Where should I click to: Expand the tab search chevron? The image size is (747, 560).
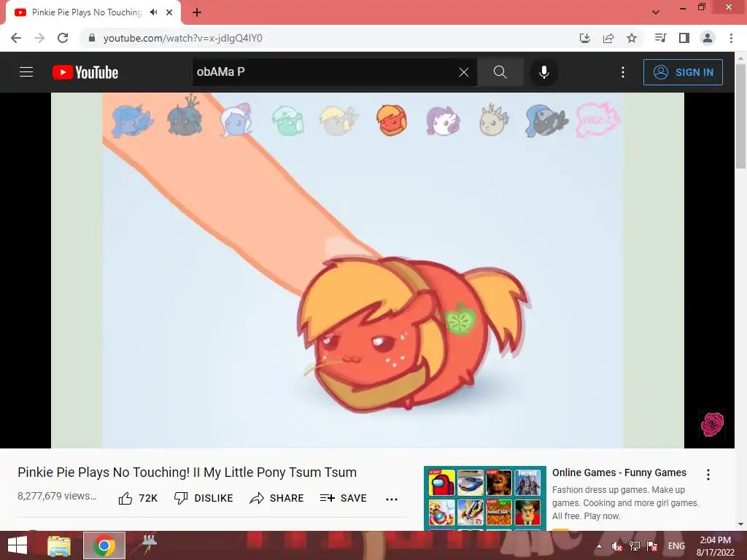[656, 12]
